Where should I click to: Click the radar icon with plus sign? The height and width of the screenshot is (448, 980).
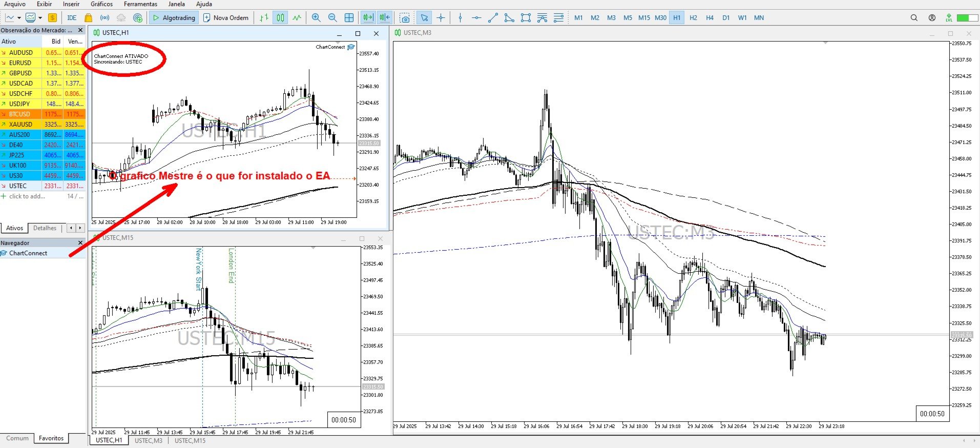(x=137, y=18)
